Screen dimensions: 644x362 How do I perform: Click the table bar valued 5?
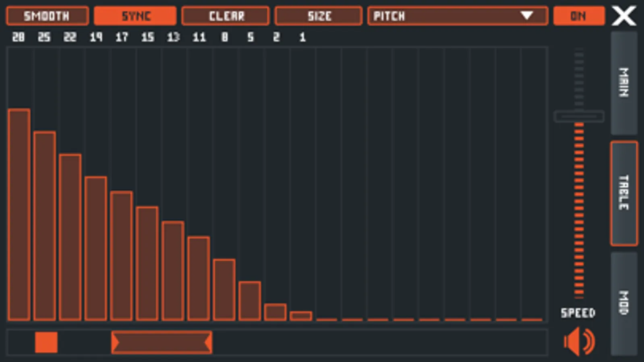coord(250,301)
